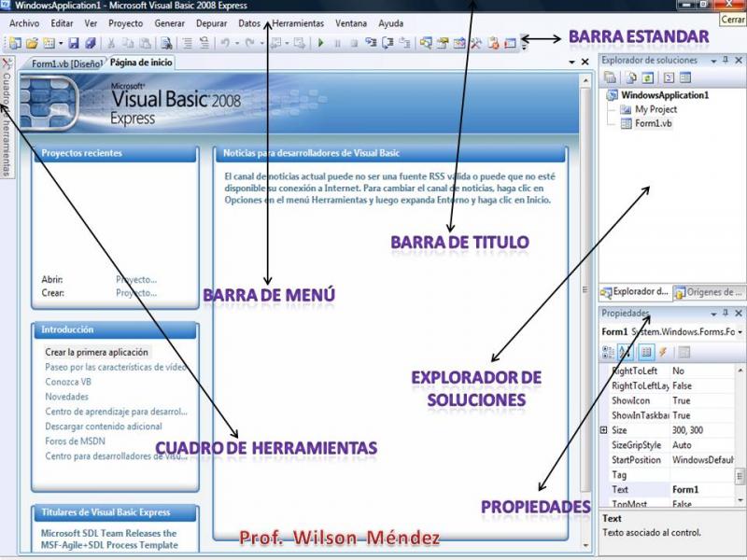This screenshot has height=560, width=747.
Task: Open Solution Explorer from the standard toolbar icon
Action: pyautogui.click(x=426, y=43)
